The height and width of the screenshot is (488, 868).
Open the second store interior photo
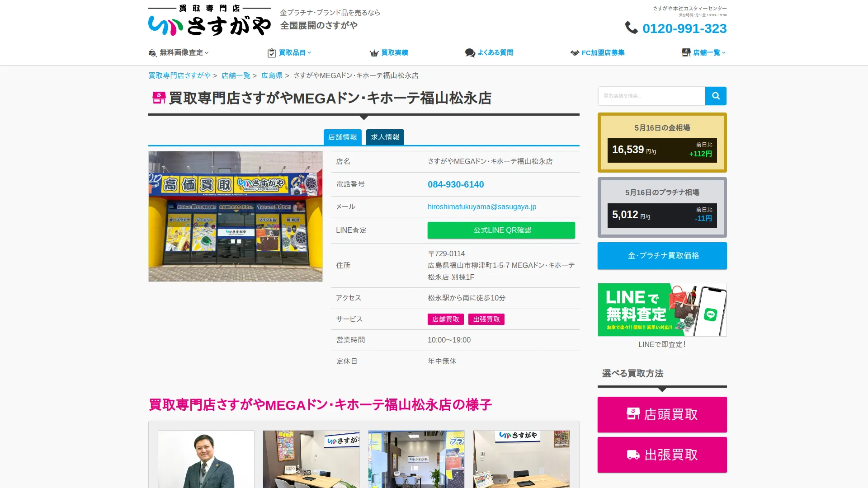click(311, 459)
